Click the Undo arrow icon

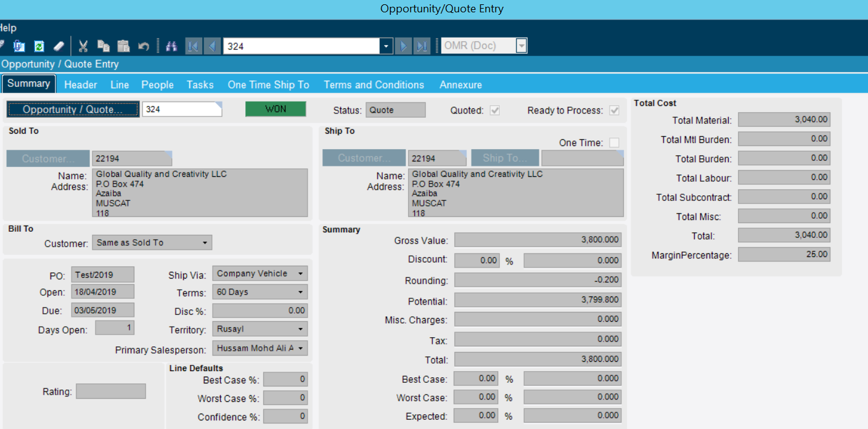point(144,46)
